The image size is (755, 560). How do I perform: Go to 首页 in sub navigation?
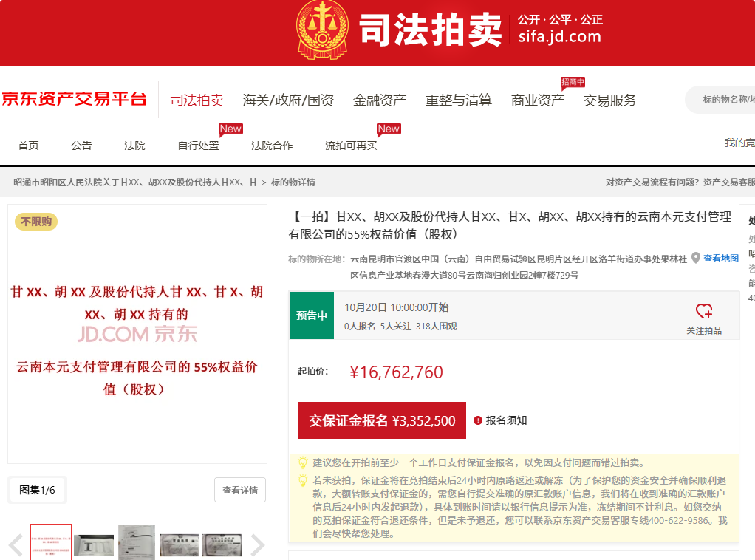click(28, 146)
